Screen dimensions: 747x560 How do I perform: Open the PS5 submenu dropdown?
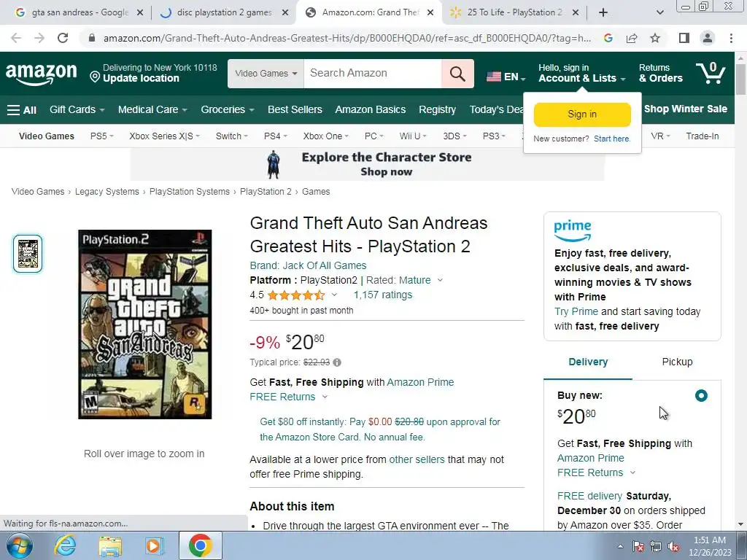(x=102, y=136)
